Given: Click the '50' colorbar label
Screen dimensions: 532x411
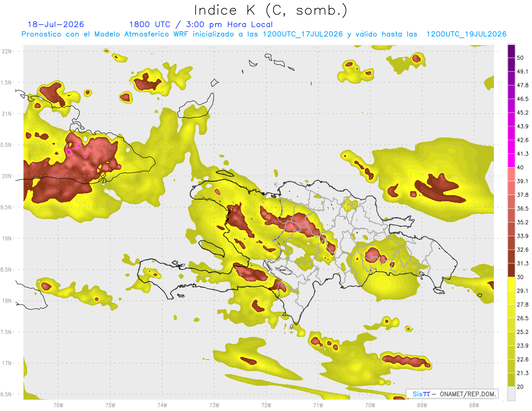Looking at the screenshot, I should click(x=520, y=58).
